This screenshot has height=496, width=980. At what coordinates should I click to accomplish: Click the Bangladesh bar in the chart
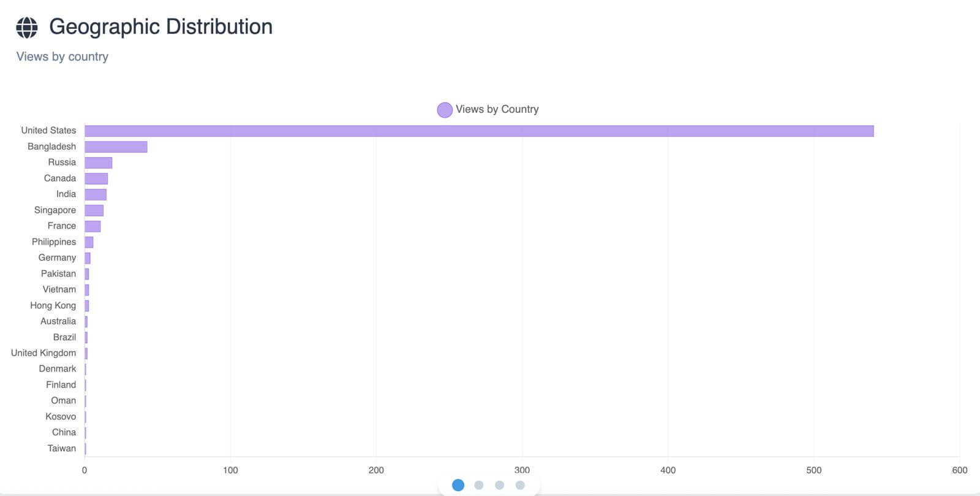coord(116,147)
